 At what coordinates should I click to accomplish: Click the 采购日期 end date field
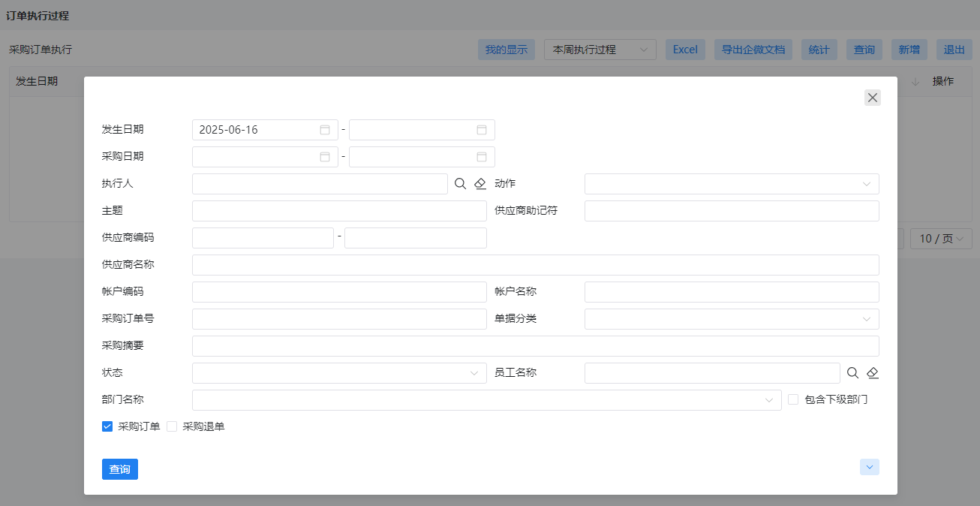pos(422,157)
